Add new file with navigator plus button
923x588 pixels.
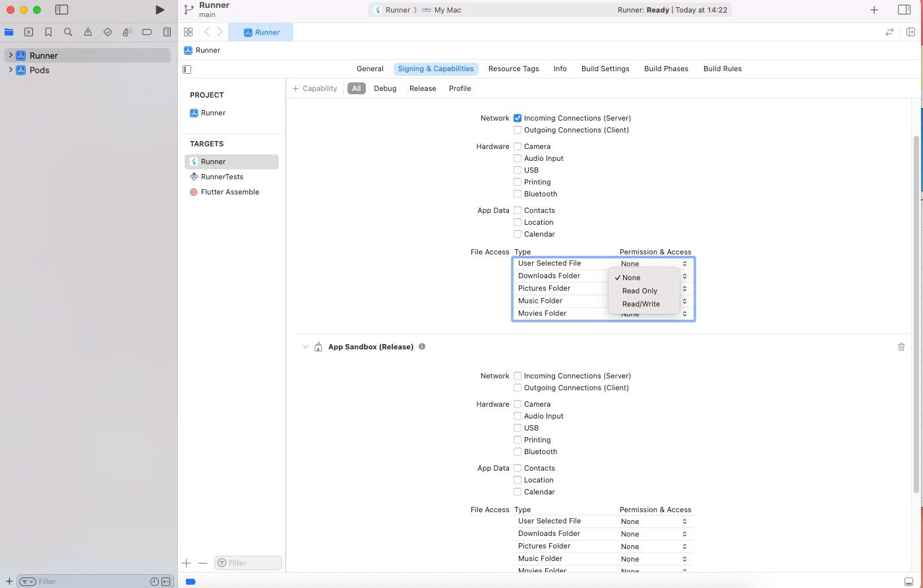coord(9,581)
